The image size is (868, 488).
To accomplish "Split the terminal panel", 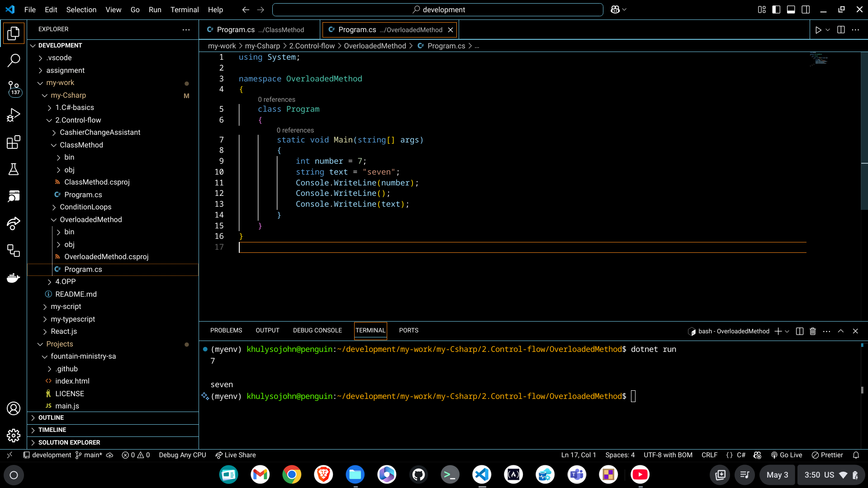I will 800,331.
